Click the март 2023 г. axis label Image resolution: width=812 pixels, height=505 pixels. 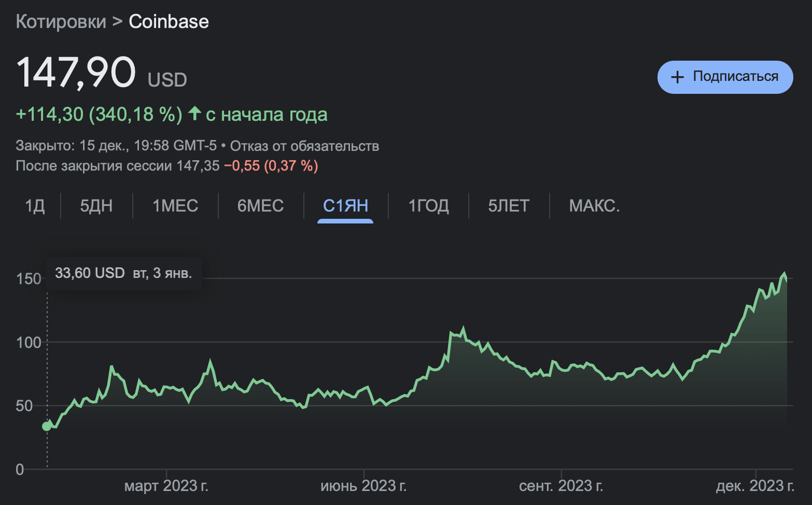tap(166, 486)
